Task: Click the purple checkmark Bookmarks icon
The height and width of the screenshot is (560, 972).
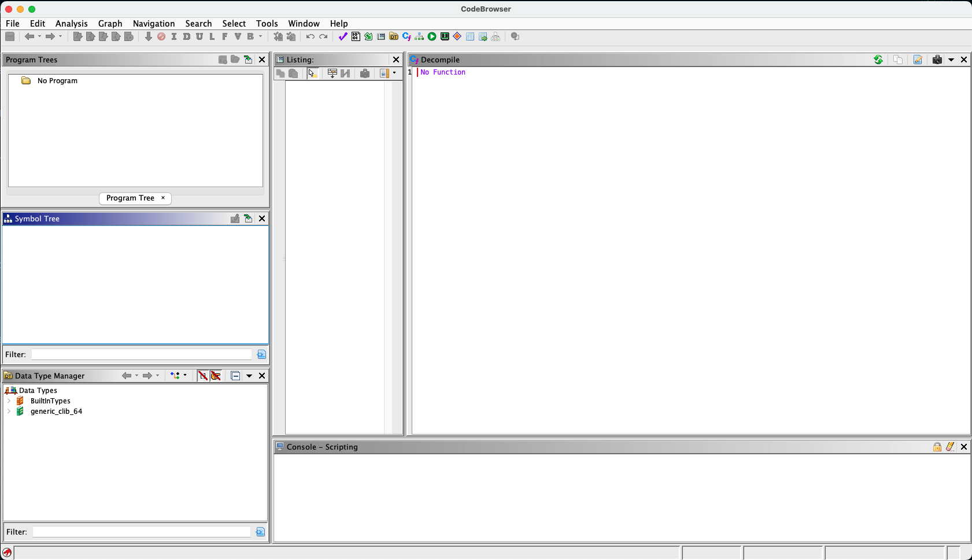Action: click(343, 36)
